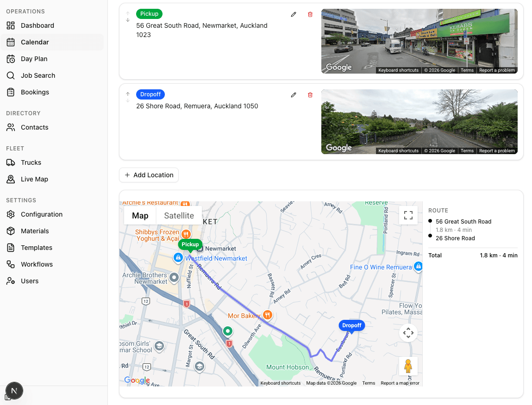Move Dropoff location up with arrow
Viewport: 532px width, 405px height.
(128, 93)
